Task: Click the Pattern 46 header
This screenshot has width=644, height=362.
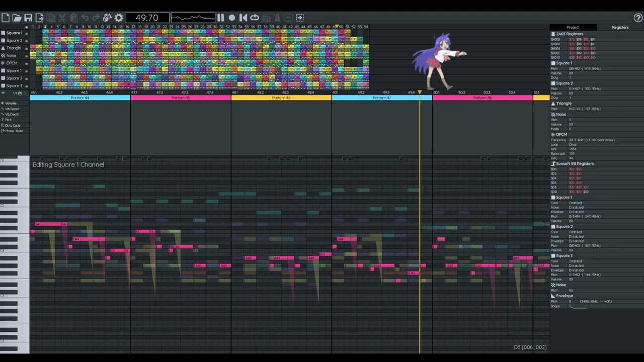Action: click(x=281, y=98)
